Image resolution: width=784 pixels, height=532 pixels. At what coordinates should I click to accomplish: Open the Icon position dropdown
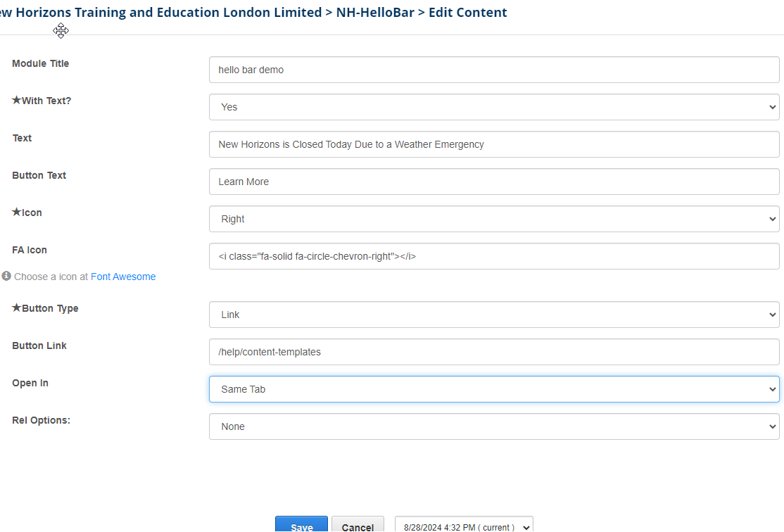(x=493, y=219)
